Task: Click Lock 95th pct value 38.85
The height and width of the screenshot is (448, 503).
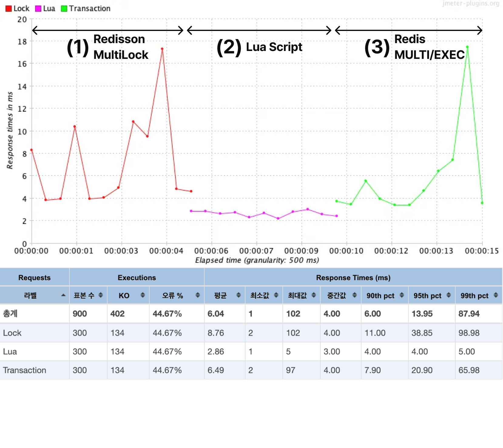Action: [422, 333]
